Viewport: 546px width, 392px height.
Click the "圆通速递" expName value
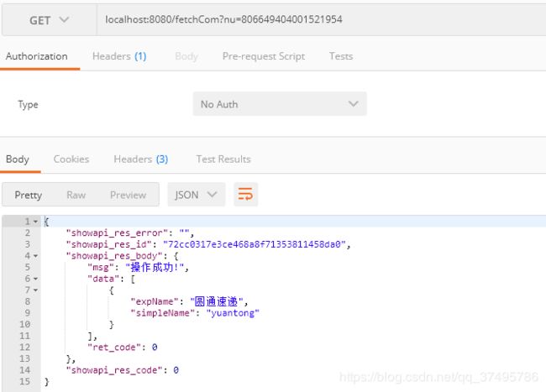click(x=216, y=301)
